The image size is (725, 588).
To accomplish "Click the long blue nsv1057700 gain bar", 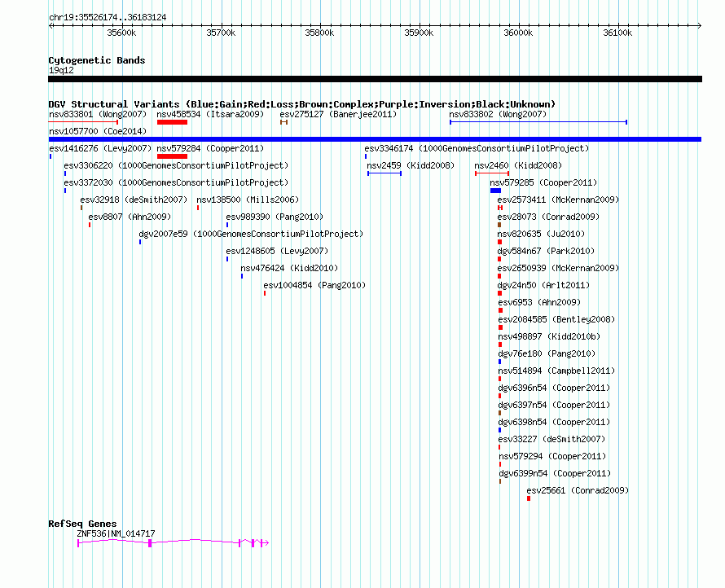I will click(x=375, y=139).
